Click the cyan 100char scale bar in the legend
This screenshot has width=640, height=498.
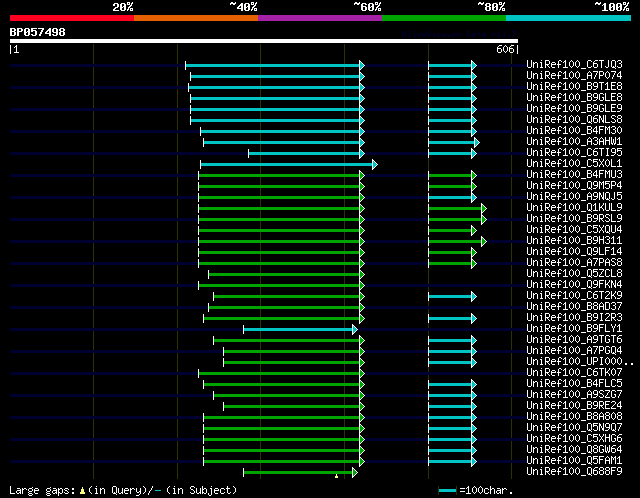coord(447,490)
